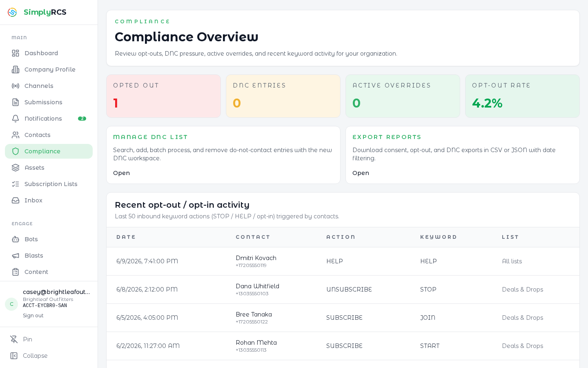Click the Date column header
The width and height of the screenshot is (588, 368).
pyautogui.click(x=126, y=237)
